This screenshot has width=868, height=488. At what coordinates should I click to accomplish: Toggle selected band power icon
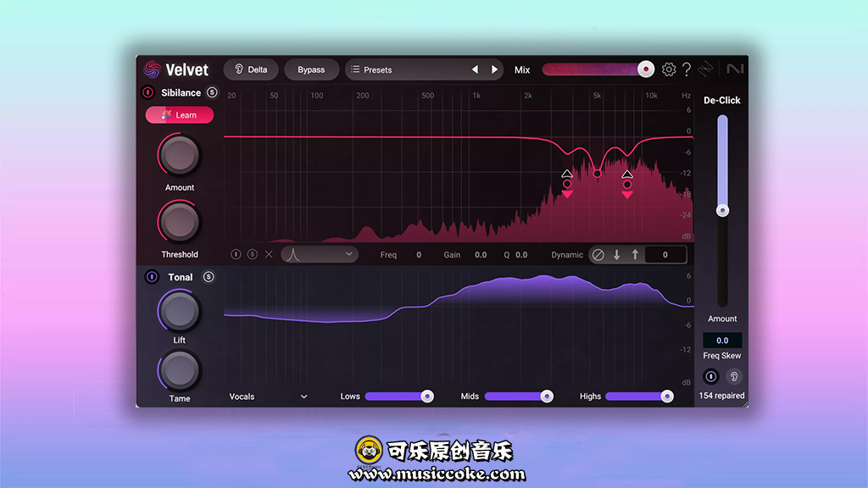coord(236,254)
